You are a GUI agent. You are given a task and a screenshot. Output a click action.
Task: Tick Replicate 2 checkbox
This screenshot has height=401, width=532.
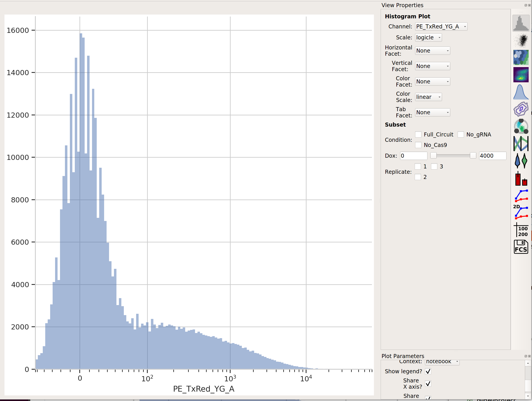[x=418, y=177]
